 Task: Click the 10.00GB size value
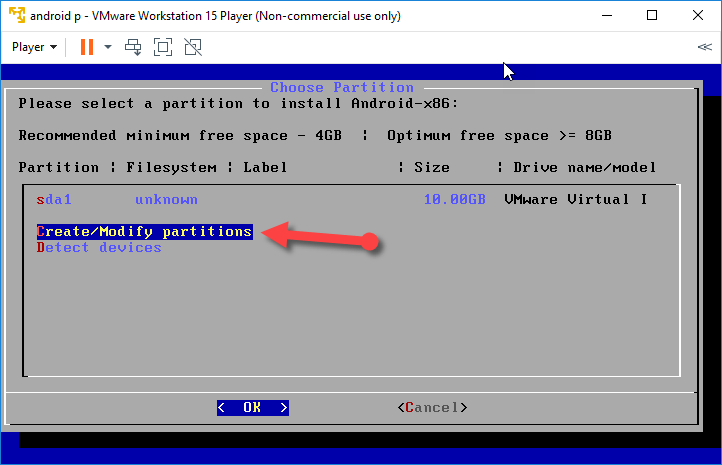455,199
